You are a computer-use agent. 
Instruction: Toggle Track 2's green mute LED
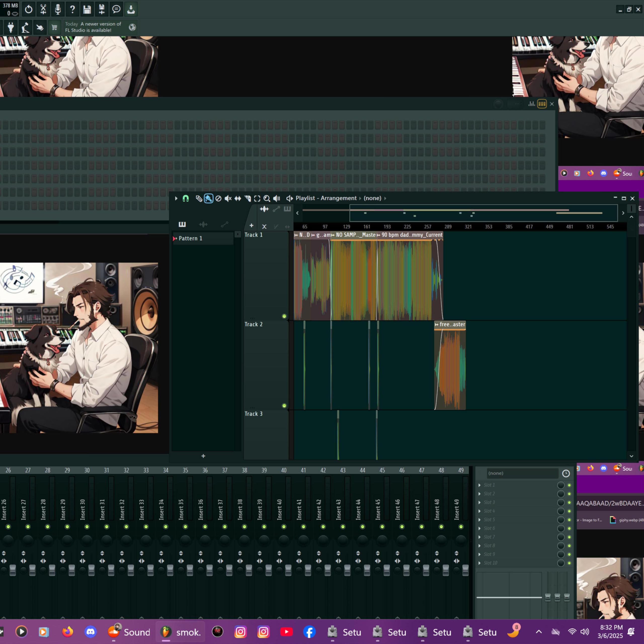tap(284, 406)
